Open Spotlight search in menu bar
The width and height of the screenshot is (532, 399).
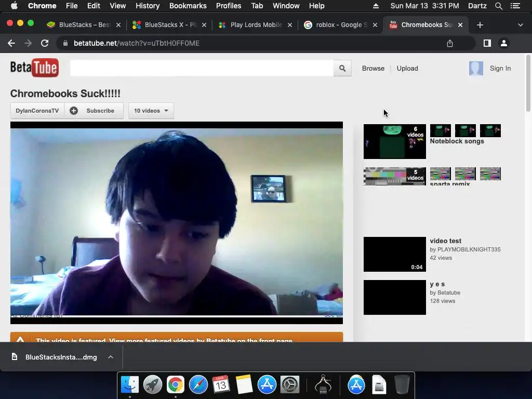(x=498, y=6)
